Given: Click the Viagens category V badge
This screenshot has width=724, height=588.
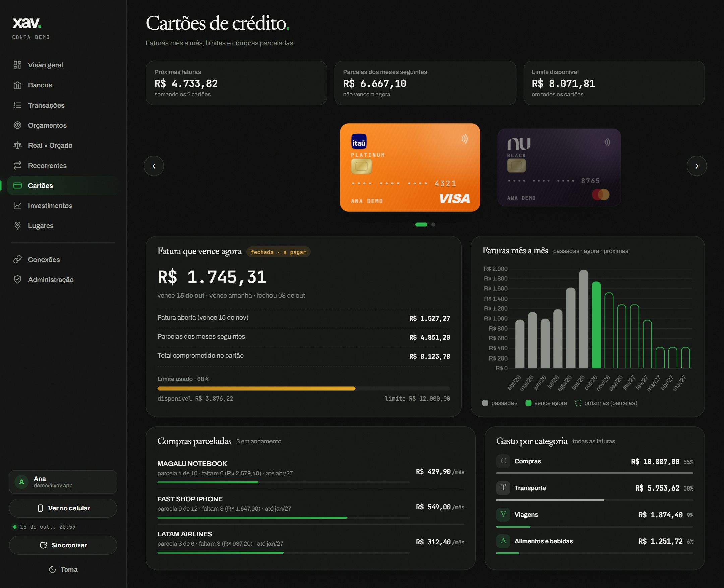Looking at the screenshot, I should pos(503,515).
